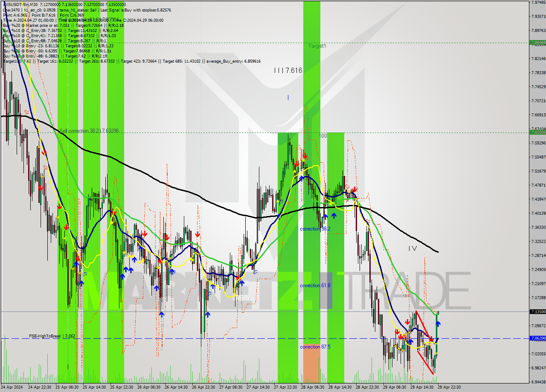Viewport: 546px width, 392px height.
Task: Click the 7.78338 price axis value
Action: pyautogui.click(x=538, y=72)
